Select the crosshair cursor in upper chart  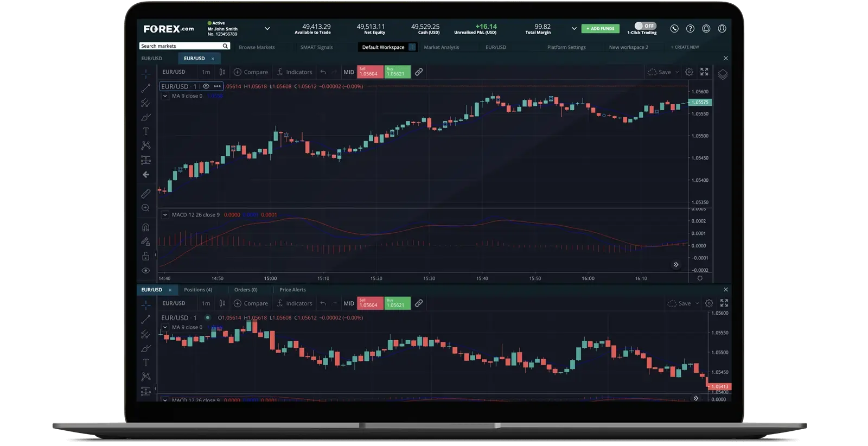145,73
